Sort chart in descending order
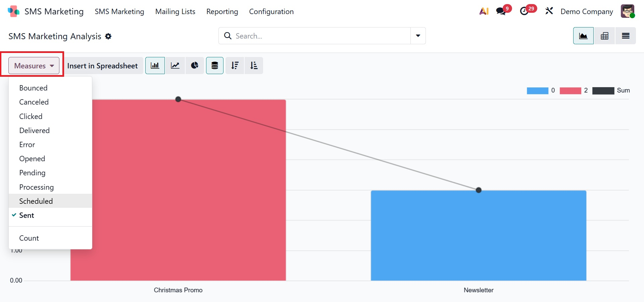Image resolution: width=644 pixels, height=302 pixels. click(x=235, y=65)
